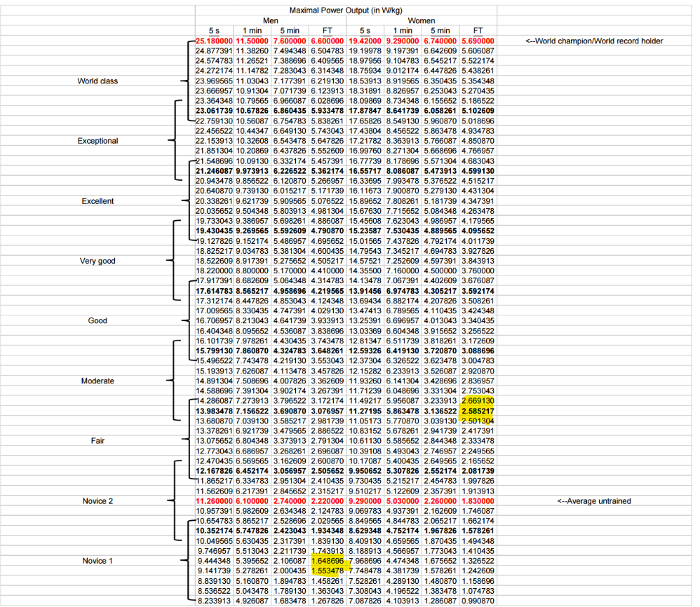700x607 pixels.
Task: Click the yellow highlighted bold cell 2.585217
Action: (478, 409)
